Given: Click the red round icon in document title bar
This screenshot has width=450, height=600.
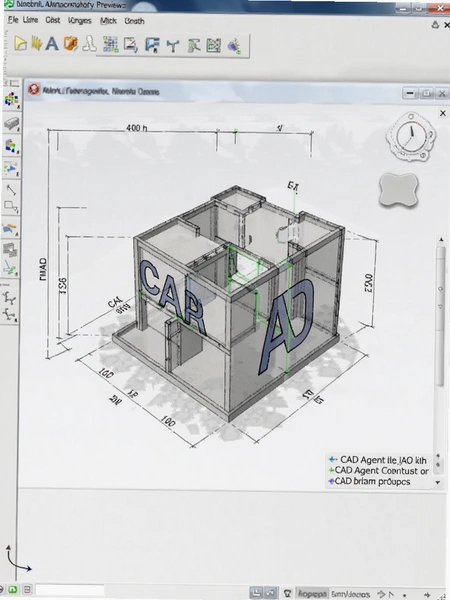Looking at the screenshot, I should (x=34, y=90).
